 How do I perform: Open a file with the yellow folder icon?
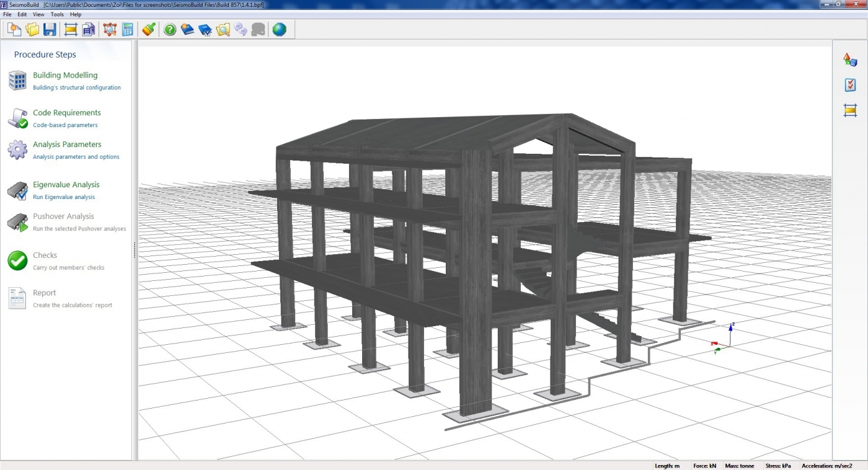click(32, 29)
